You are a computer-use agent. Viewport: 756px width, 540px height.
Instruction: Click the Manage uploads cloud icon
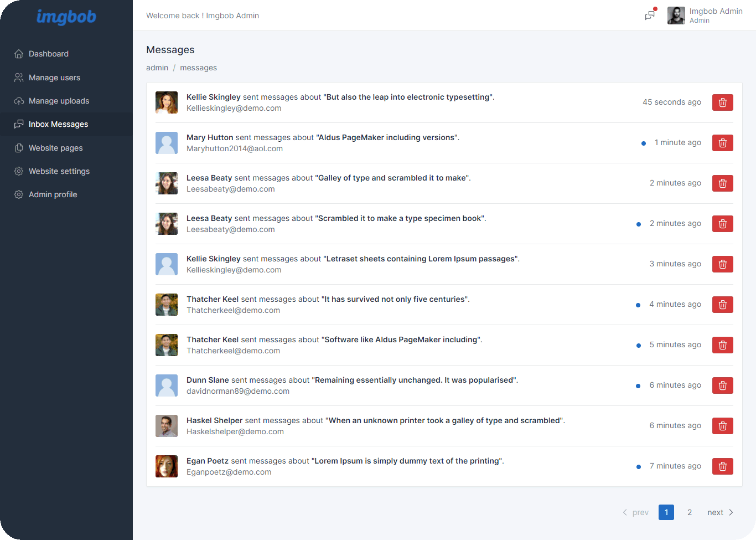19,101
